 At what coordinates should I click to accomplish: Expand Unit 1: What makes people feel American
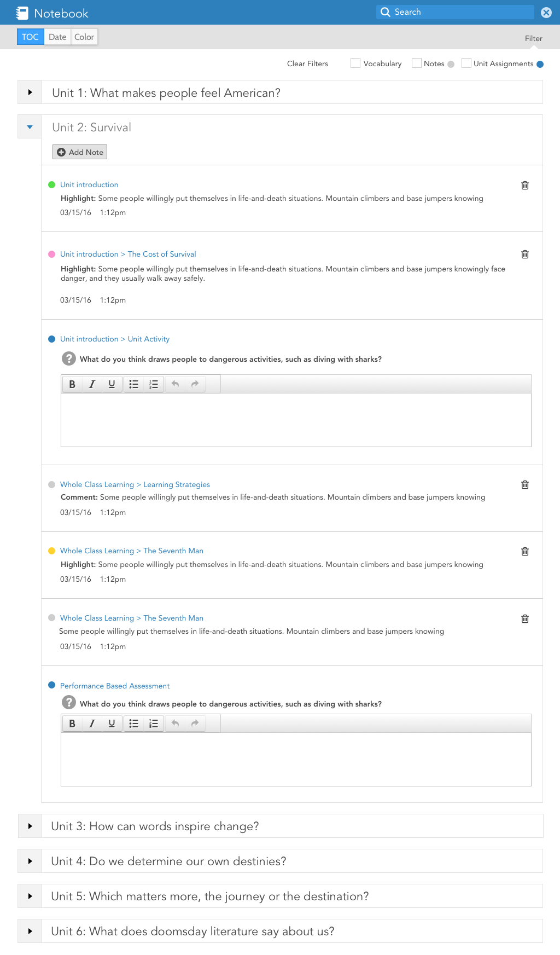pyautogui.click(x=30, y=92)
